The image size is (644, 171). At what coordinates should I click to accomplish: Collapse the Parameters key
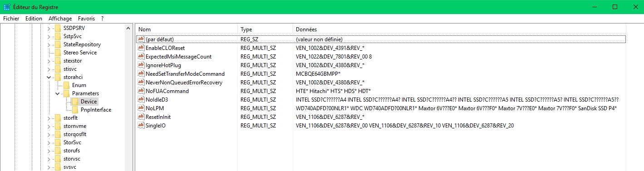point(57,93)
